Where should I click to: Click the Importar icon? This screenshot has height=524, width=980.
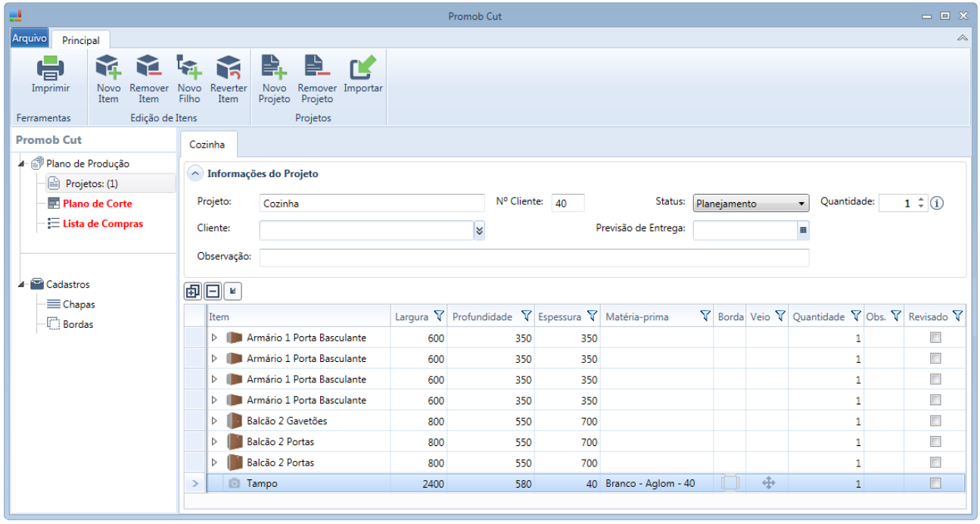(x=362, y=67)
